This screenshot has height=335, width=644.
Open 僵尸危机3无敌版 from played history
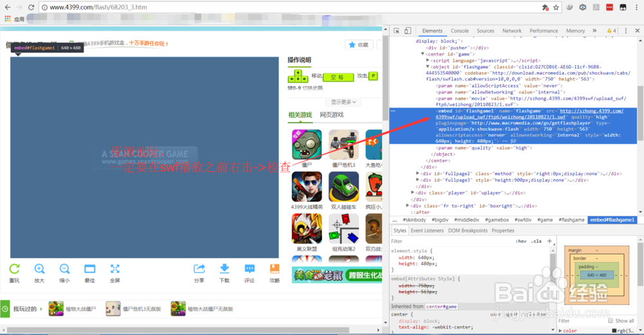coord(133,309)
